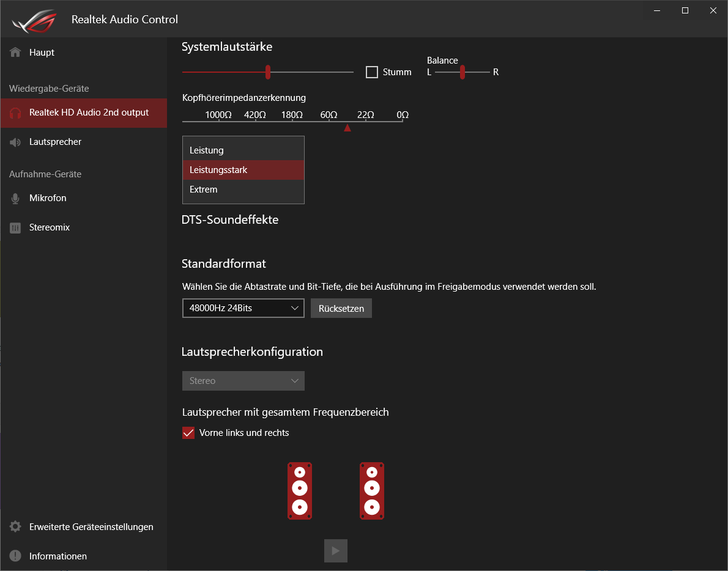Click the 60Ω impedance mark
The height and width of the screenshot is (571, 728).
(x=329, y=115)
